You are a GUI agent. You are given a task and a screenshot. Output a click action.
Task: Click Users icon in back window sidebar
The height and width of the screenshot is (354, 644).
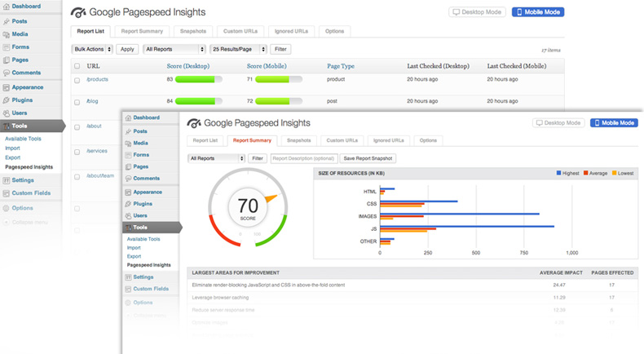(7, 113)
